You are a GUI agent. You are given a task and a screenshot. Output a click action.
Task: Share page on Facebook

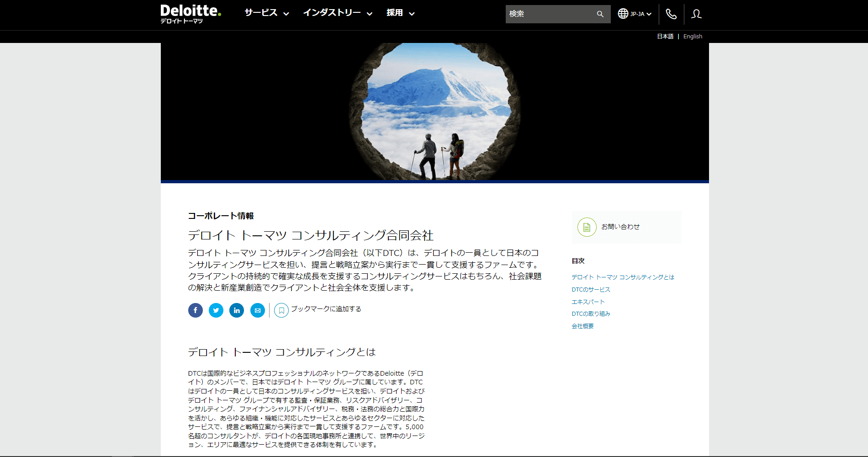[x=196, y=310]
